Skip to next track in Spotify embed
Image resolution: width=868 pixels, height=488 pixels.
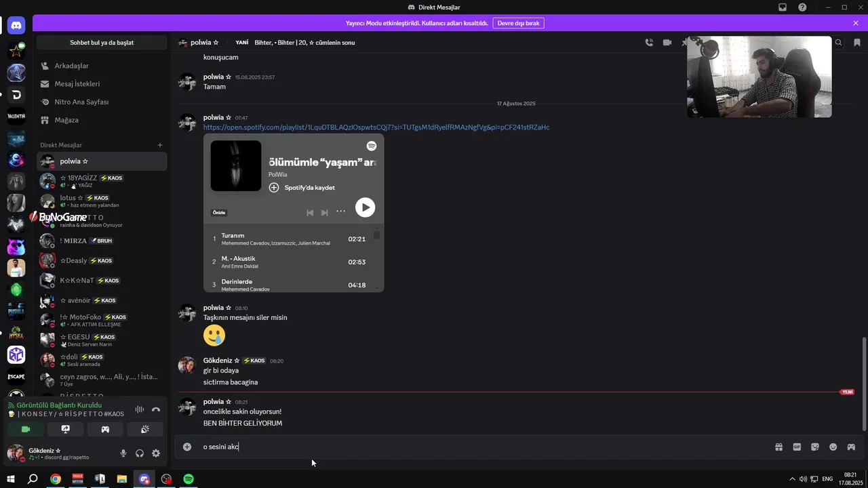[325, 212]
